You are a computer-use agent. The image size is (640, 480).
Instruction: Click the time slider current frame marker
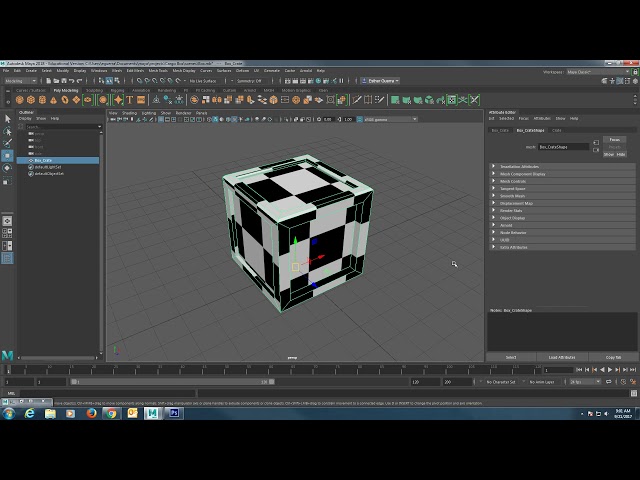[8, 370]
